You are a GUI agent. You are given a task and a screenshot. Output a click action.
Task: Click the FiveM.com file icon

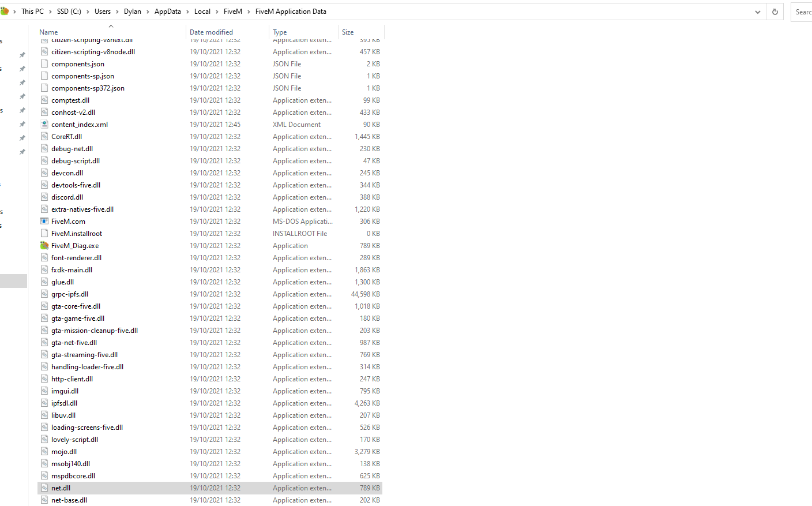tap(44, 221)
